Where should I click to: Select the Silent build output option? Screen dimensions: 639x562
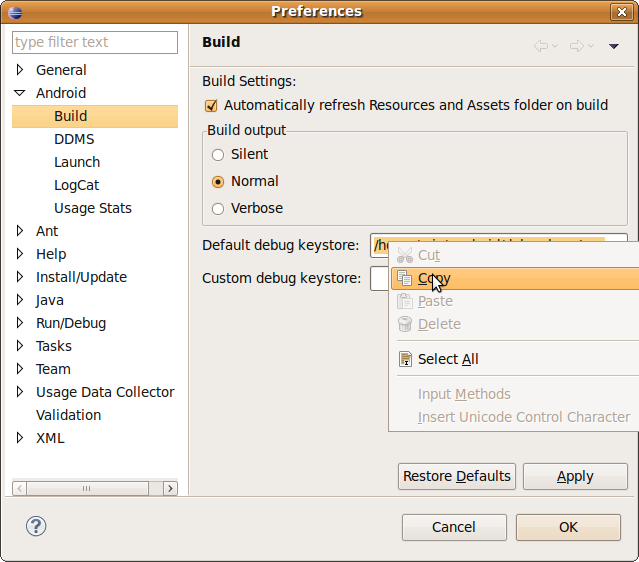[218, 155]
